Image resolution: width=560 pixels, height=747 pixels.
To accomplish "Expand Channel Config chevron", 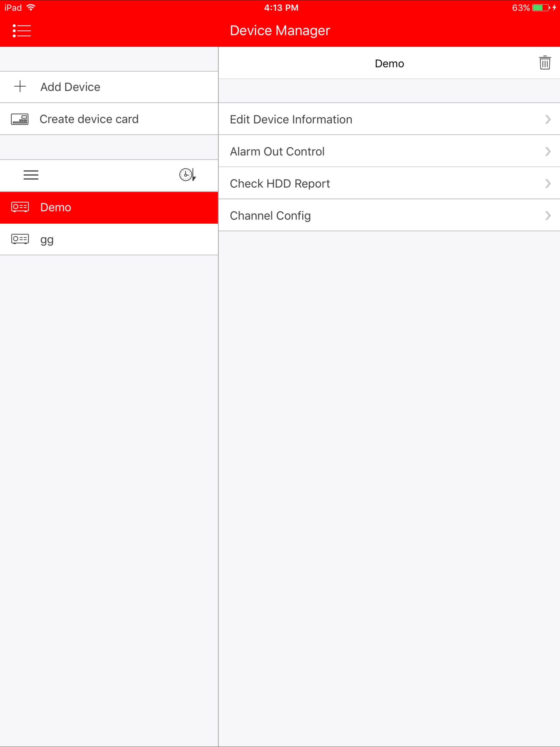I will pos(547,215).
